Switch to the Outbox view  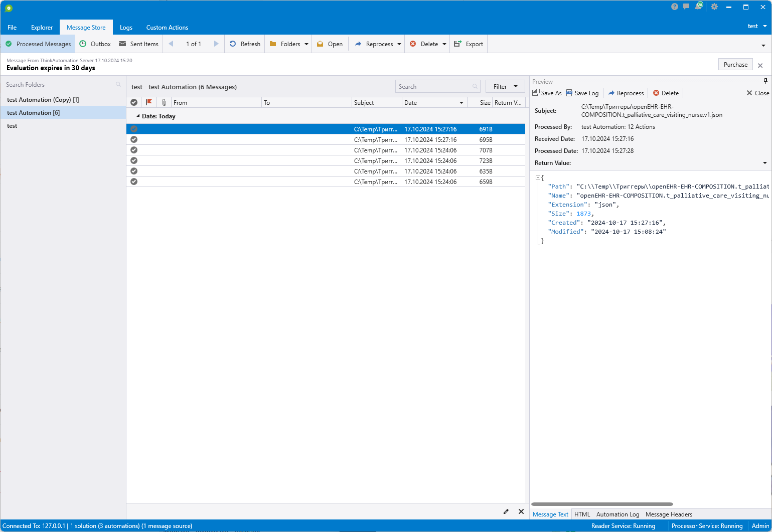[95, 44]
